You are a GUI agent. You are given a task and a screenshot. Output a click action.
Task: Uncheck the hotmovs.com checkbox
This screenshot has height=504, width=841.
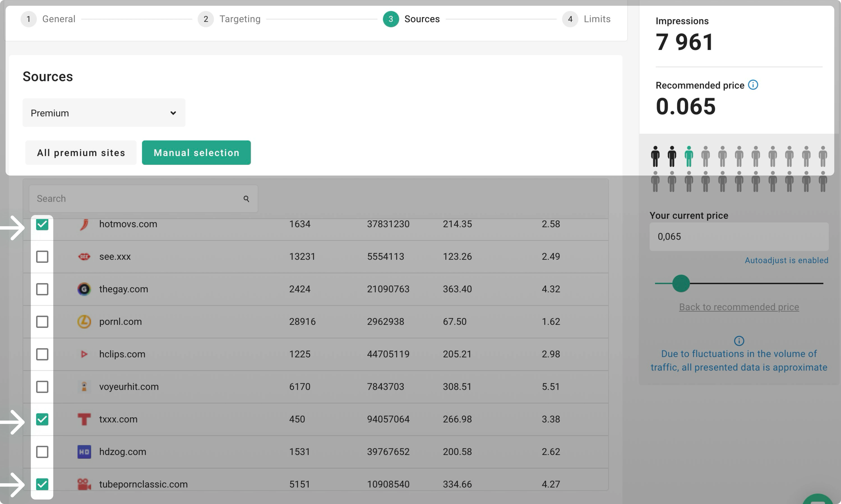pyautogui.click(x=42, y=224)
